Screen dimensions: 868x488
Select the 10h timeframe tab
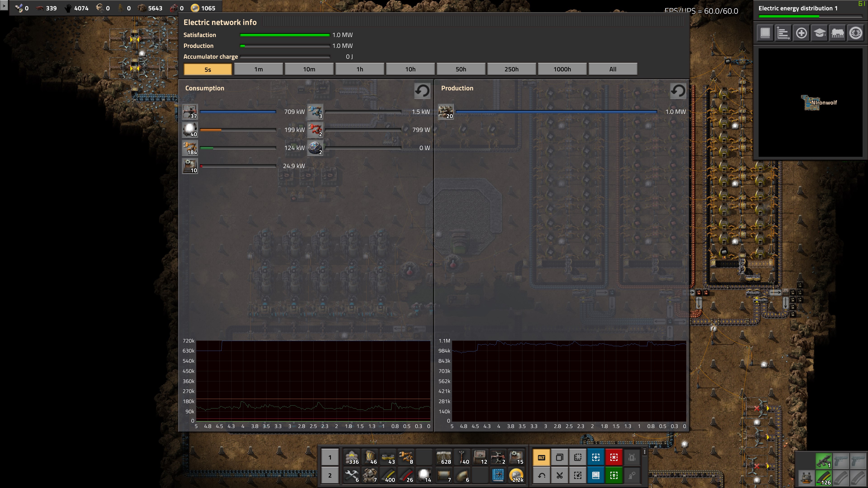pos(410,69)
